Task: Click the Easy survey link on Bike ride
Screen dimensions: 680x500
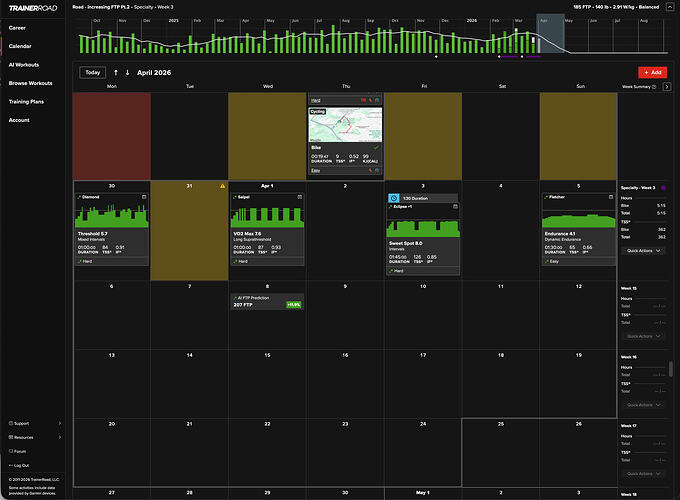Action: click(316, 170)
